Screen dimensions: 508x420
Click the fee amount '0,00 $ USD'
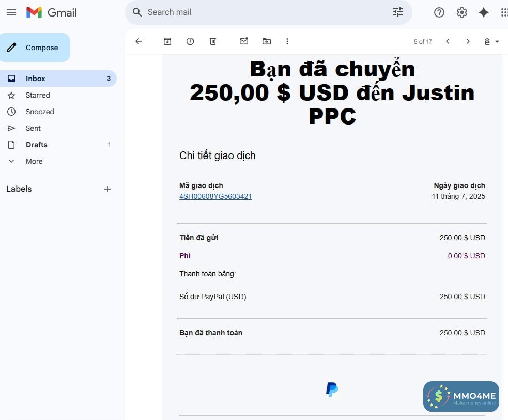466,256
